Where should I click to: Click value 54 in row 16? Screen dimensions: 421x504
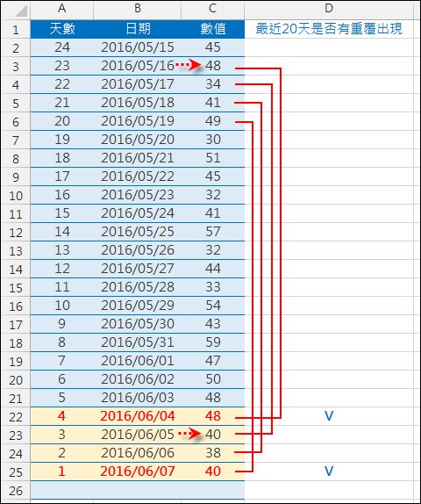[213, 306]
